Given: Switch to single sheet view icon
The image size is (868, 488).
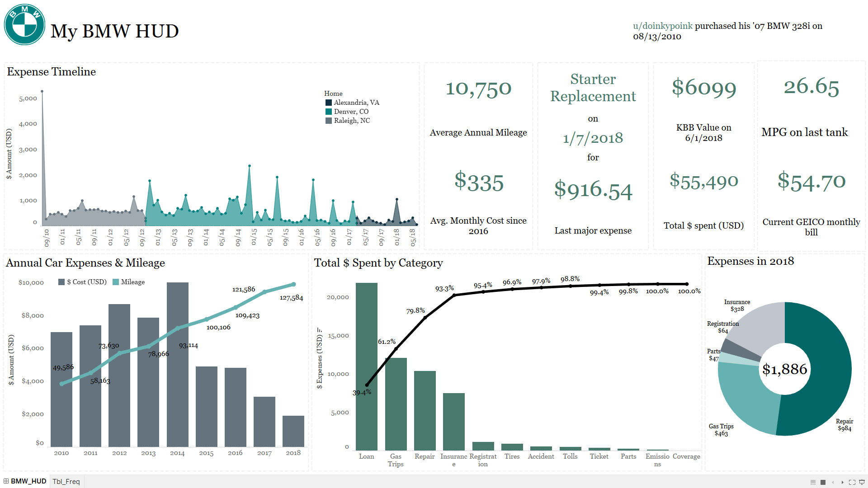Looking at the screenshot, I should [x=823, y=482].
